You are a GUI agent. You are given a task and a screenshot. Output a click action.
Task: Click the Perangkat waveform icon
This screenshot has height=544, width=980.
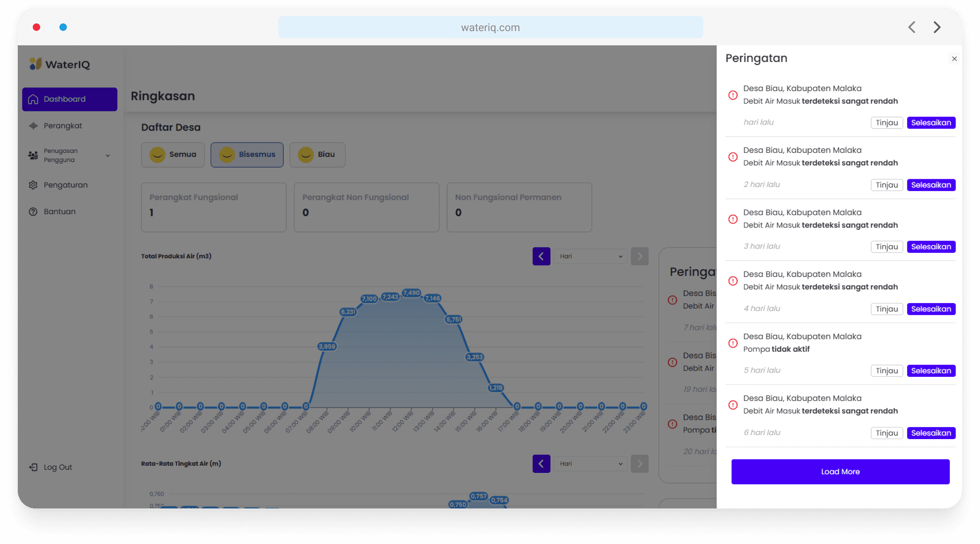click(x=33, y=126)
